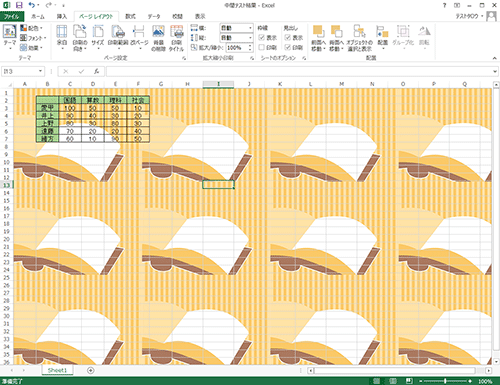
Task: Open the Margins (余白) options
Action: [x=62, y=37]
